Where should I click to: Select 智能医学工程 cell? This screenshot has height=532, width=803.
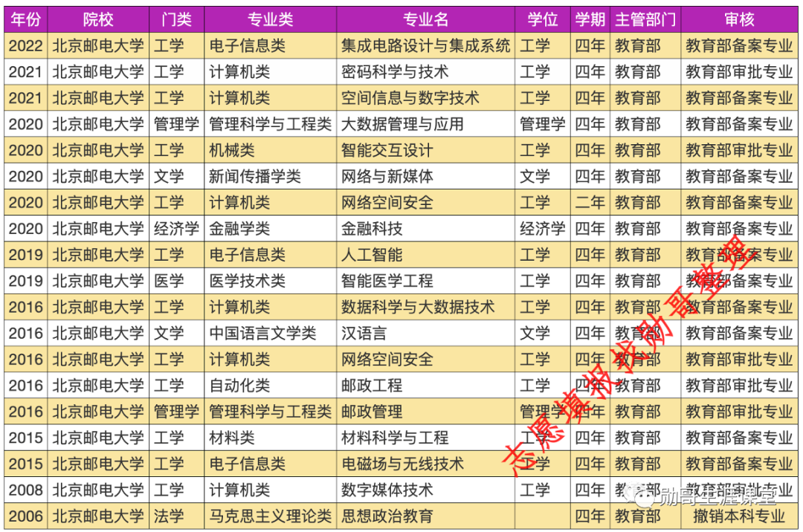tap(425, 281)
